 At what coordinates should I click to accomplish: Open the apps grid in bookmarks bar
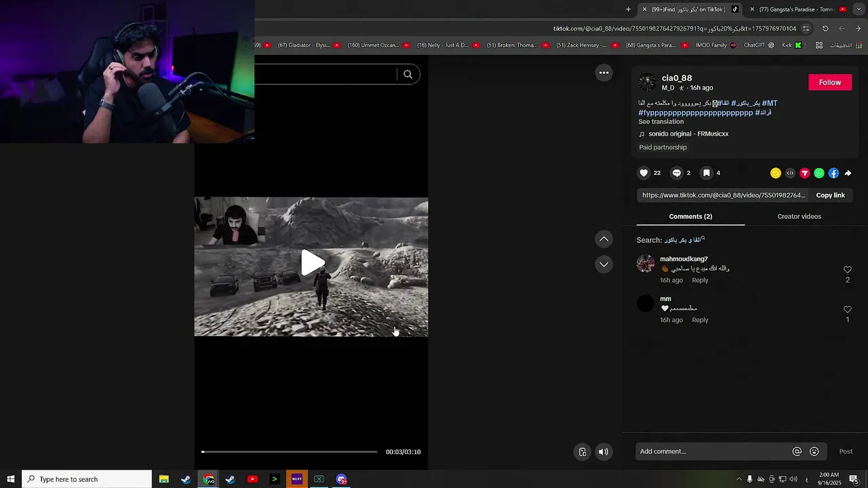coord(819,45)
